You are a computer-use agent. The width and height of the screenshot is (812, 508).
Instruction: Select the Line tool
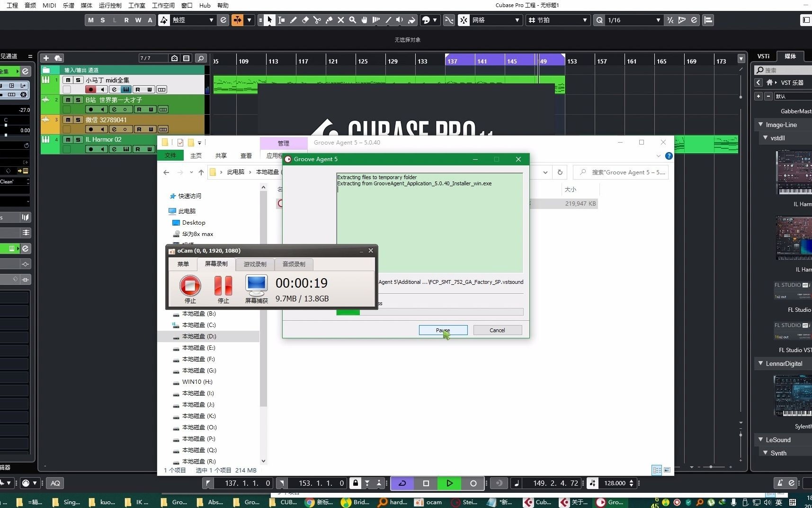388,20
